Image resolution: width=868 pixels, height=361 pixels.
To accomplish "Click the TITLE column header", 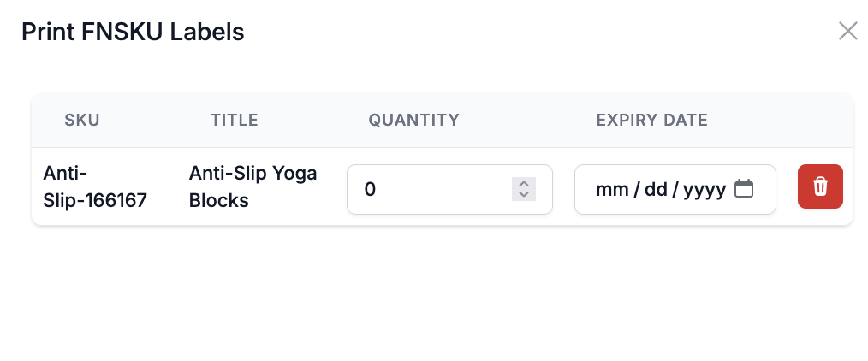I will [x=235, y=120].
